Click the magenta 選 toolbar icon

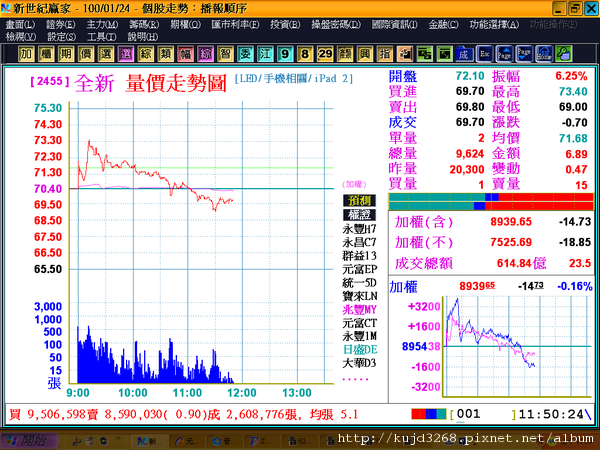[x=126, y=54]
